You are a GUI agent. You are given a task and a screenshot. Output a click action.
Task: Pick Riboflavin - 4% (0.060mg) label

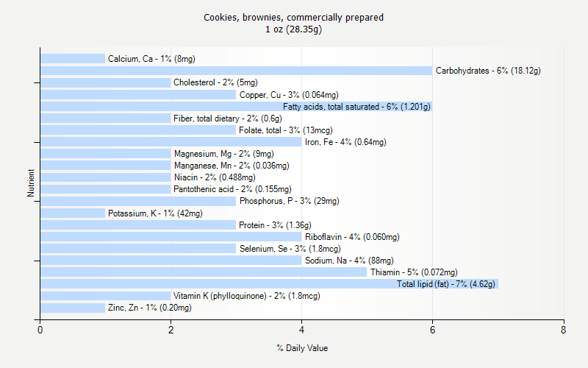tap(352, 237)
